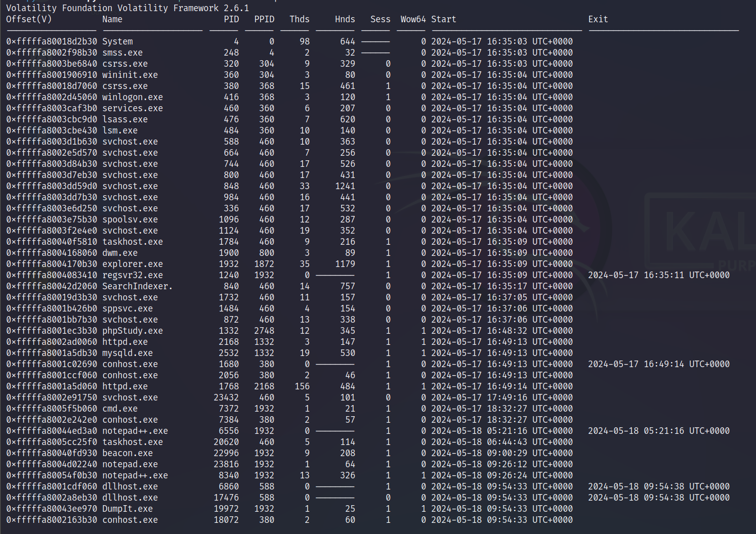This screenshot has height=534, width=756.
Task: Select the 'sppsvc.exe' process name
Action: tap(128, 308)
